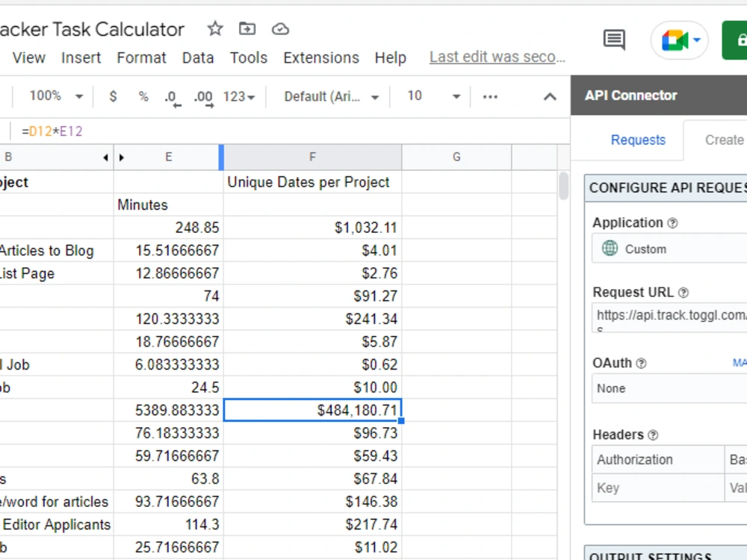Select column E header
This screenshot has width=747, height=560.
point(168,157)
